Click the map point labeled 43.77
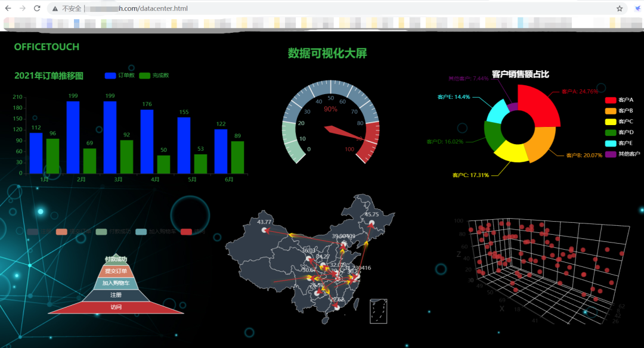 point(264,230)
